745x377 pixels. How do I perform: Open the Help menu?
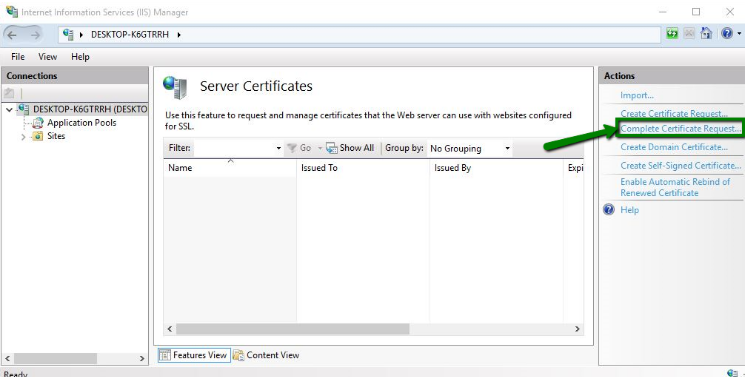point(80,57)
